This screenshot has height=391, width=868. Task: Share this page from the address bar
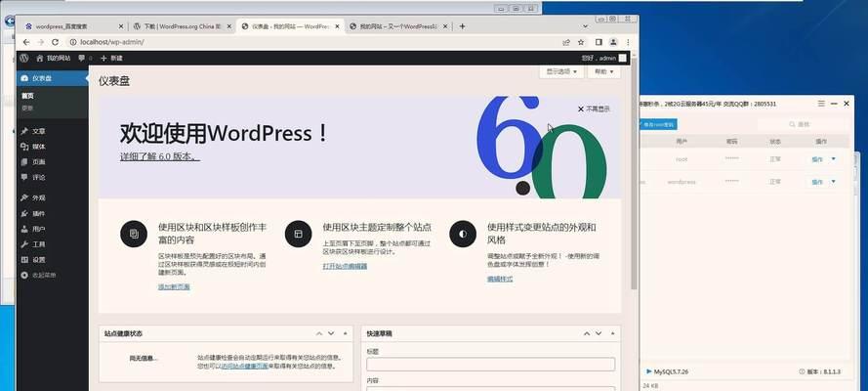[565, 42]
